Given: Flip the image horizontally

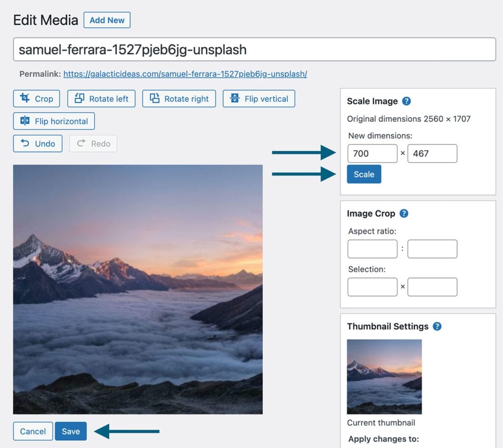Looking at the screenshot, I should click(54, 121).
